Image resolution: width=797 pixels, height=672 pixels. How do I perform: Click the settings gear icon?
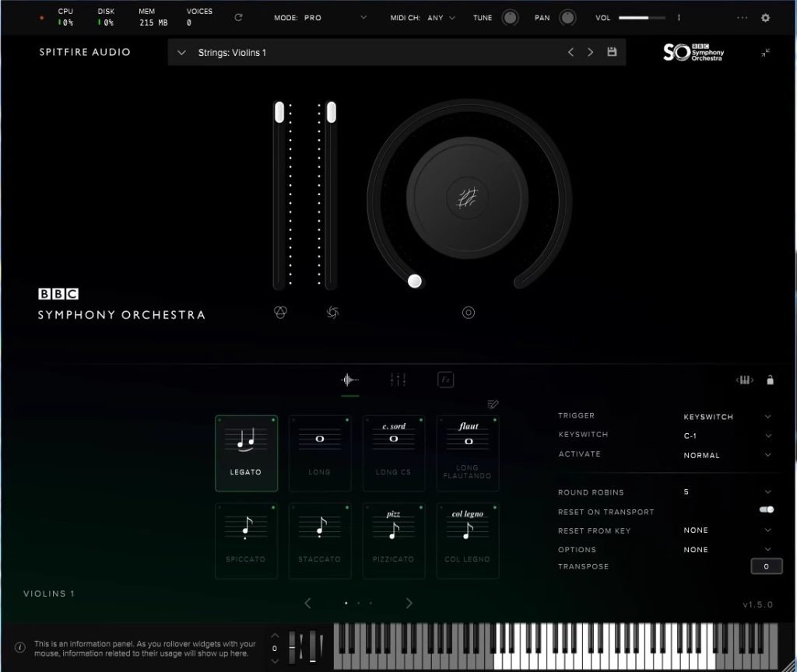(765, 18)
